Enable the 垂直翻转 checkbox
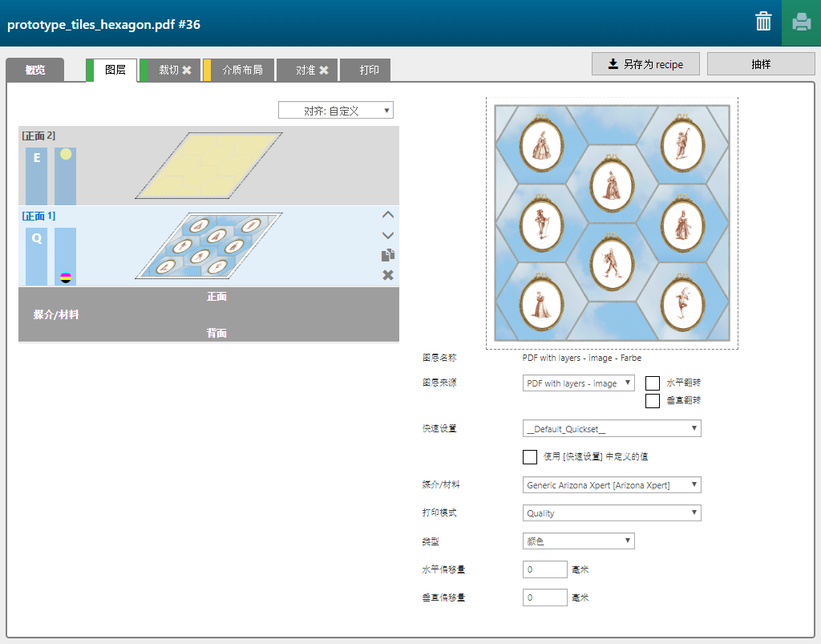This screenshot has height=644, width=821. click(x=653, y=400)
